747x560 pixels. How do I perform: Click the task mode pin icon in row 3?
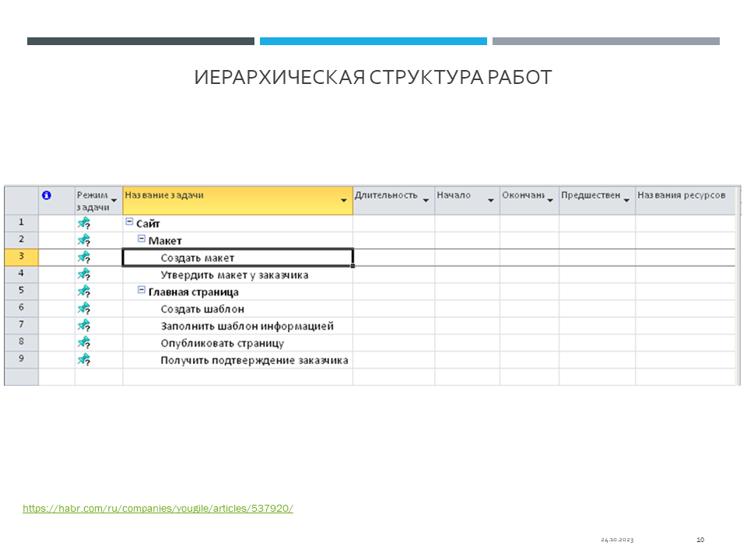(84, 257)
